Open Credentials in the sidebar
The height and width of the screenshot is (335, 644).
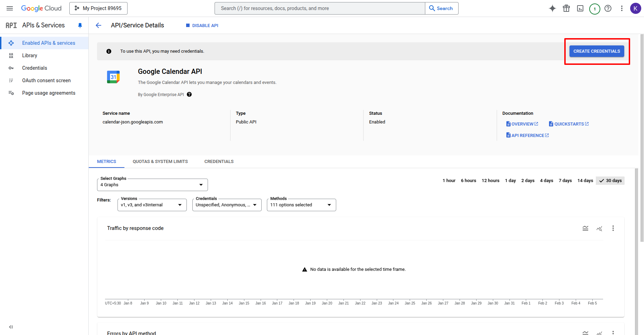coord(44,68)
